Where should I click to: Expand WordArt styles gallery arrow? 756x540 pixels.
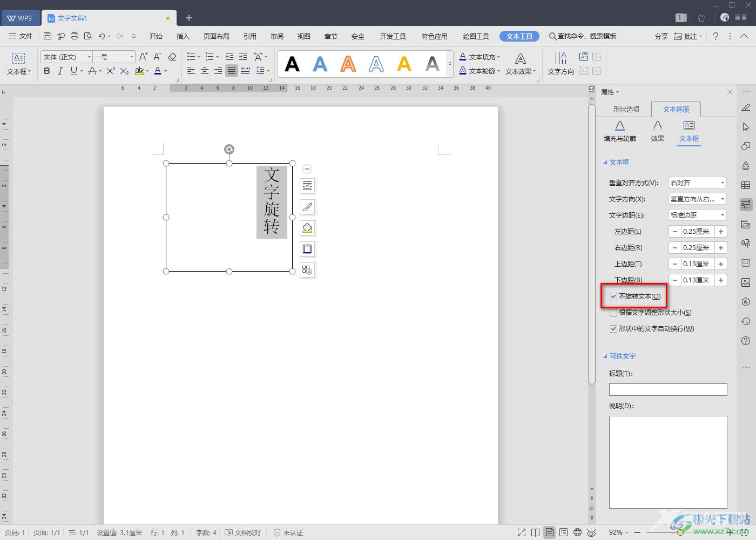tap(450, 64)
